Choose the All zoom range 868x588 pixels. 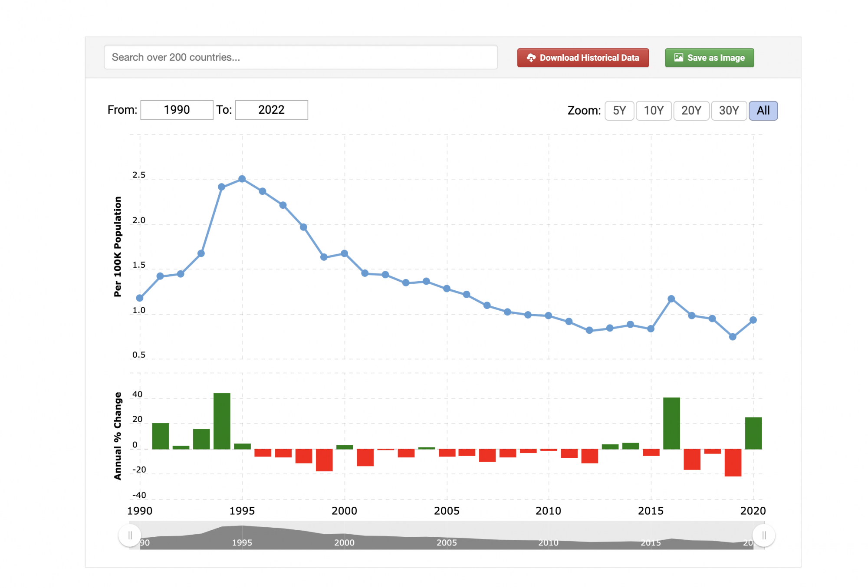click(763, 111)
